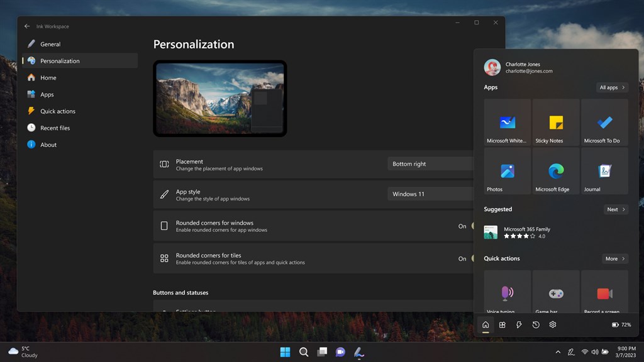Click Next in the Suggested section
The height and width of the screenshot is (362, 644).
coord(616,209)
